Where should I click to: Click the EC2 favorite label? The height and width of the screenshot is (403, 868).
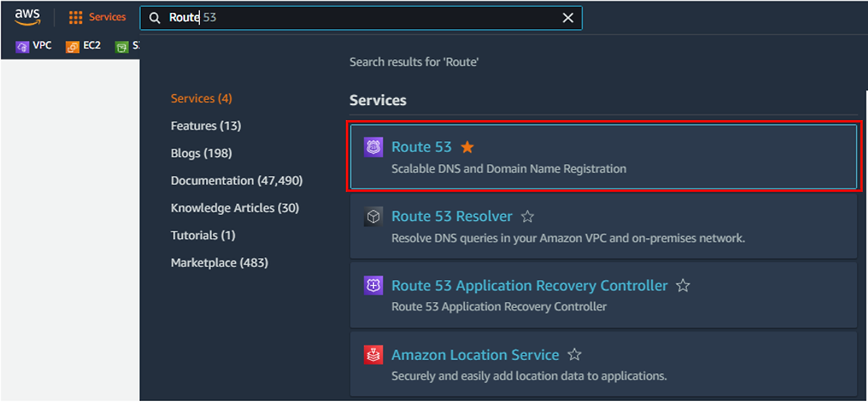[x=92, y=46]
